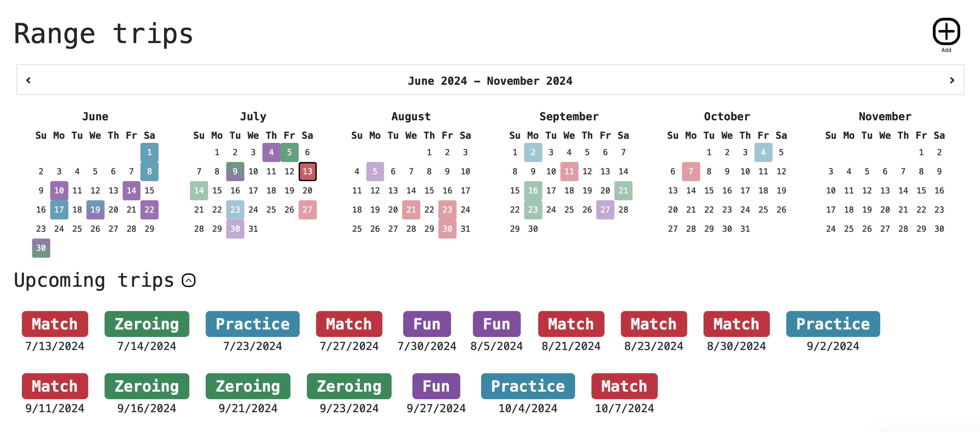
Task: Open the Zeroing trip on 7/14/2024
Action: [147, 324]
